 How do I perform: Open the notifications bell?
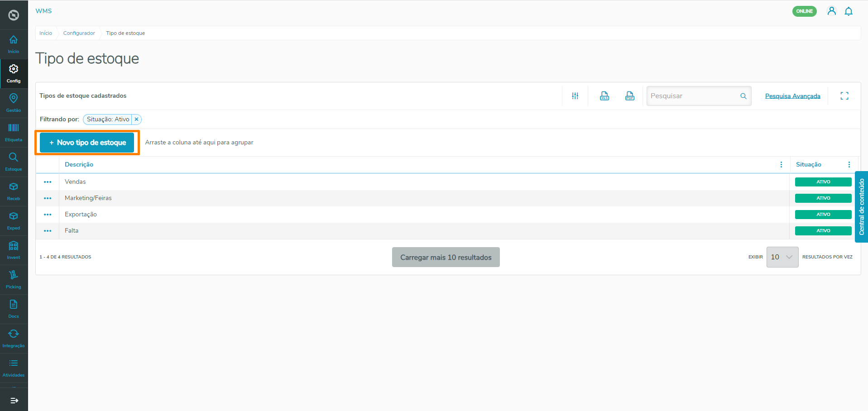point(849,11)
